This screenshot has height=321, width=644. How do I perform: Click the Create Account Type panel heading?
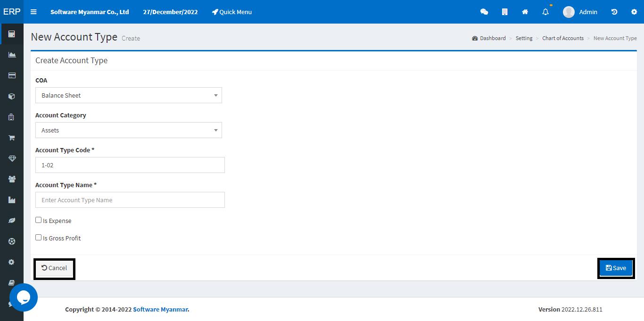(x=72, y=60)
